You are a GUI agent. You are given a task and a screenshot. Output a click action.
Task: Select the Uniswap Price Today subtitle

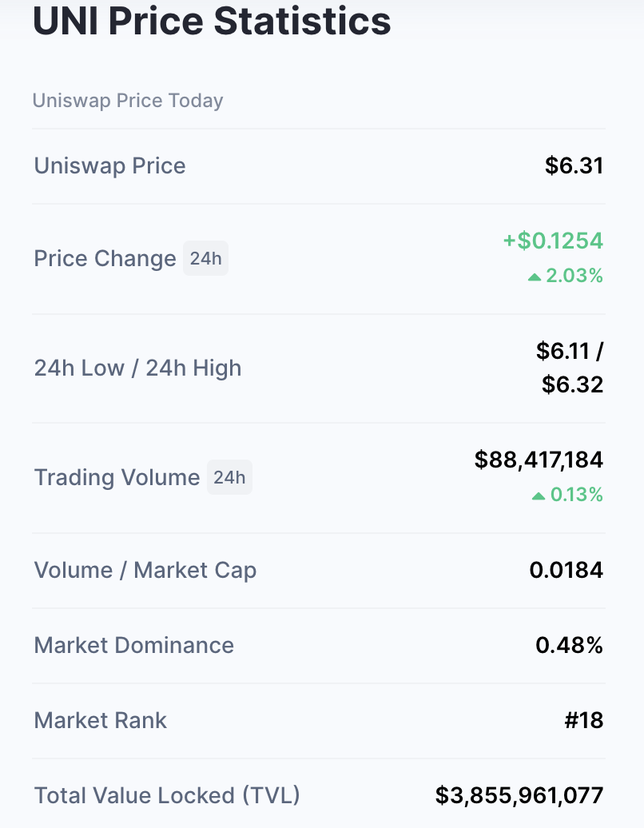click(x=128, y=101)
